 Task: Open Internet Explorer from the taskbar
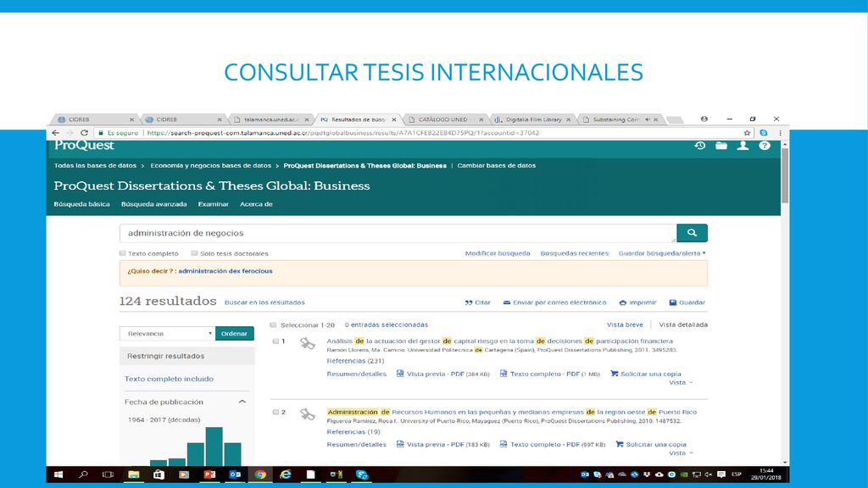coord(286,474)
